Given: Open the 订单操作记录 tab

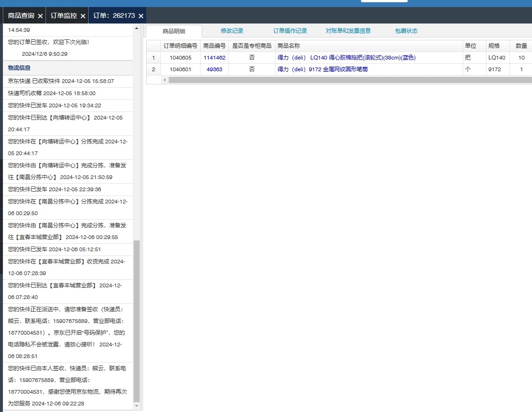Looking at the screenshot, I should (x=290, y=31).
